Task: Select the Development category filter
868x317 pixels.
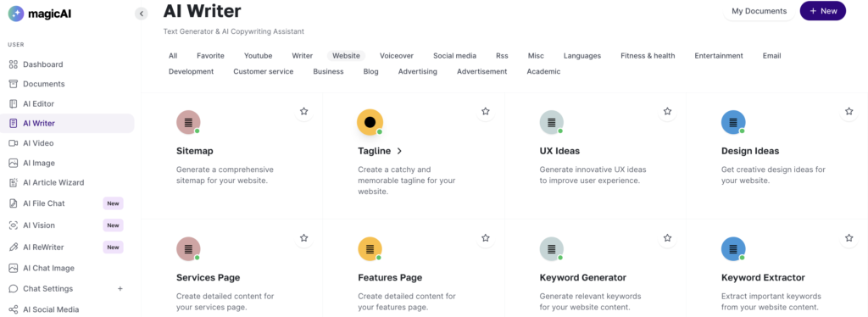Action: [191, 72]
